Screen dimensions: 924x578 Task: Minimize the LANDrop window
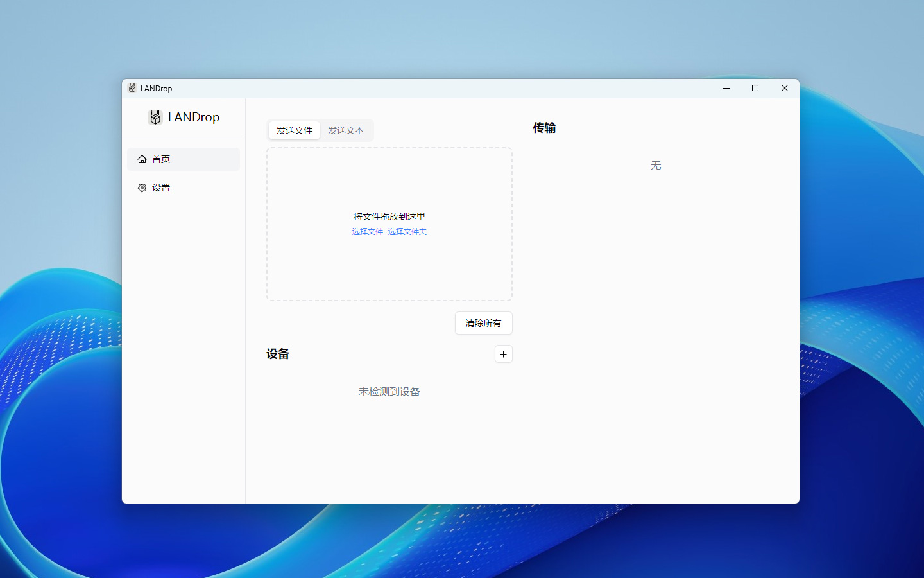(x=726, y=88)
